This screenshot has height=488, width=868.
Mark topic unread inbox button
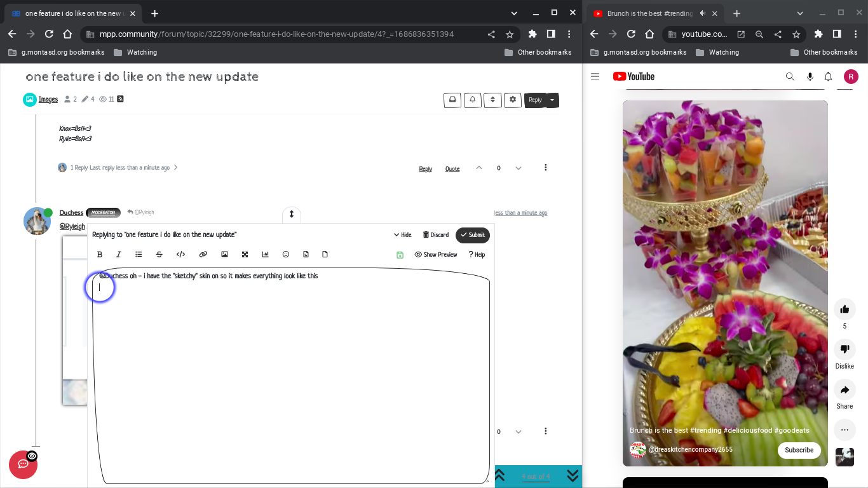[452, 100]
